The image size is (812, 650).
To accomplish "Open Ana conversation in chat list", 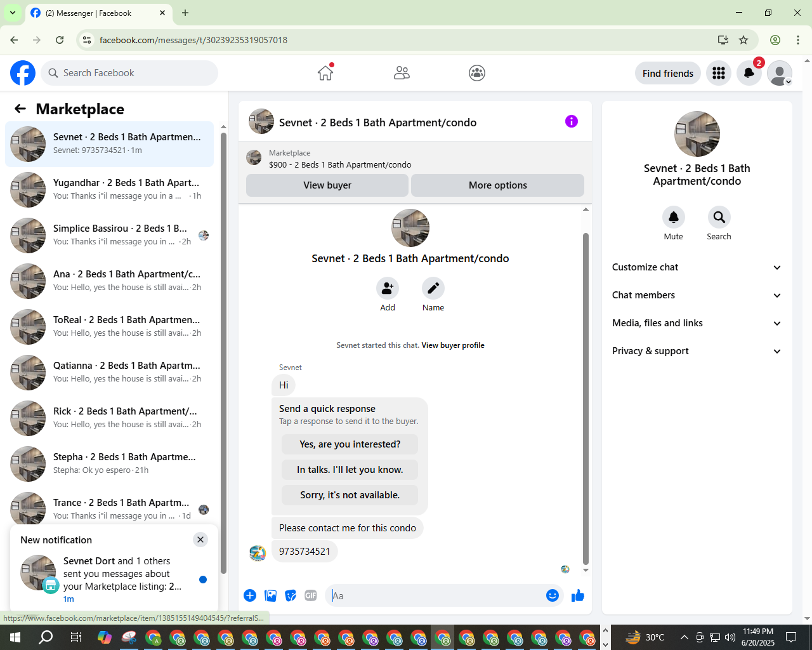I will 110,281.
